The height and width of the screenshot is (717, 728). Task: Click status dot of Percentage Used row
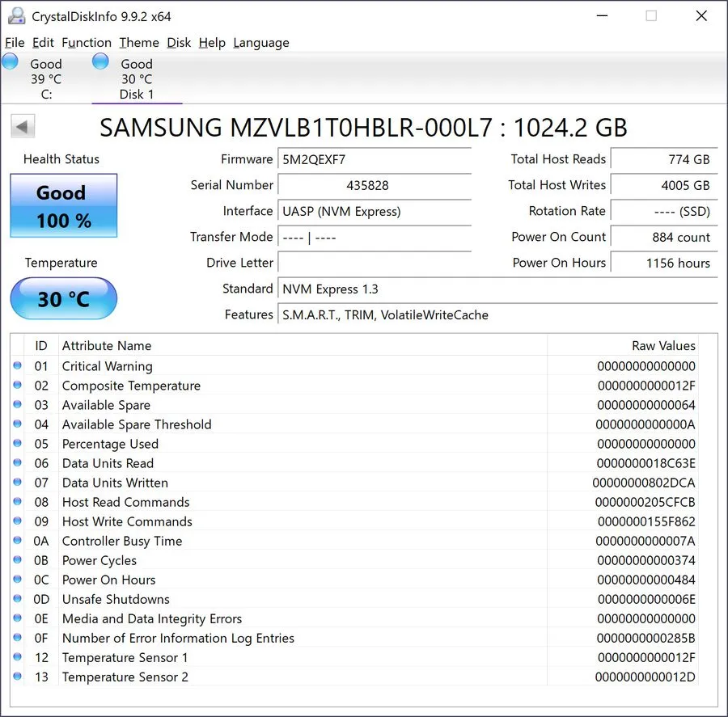point(17,444)
